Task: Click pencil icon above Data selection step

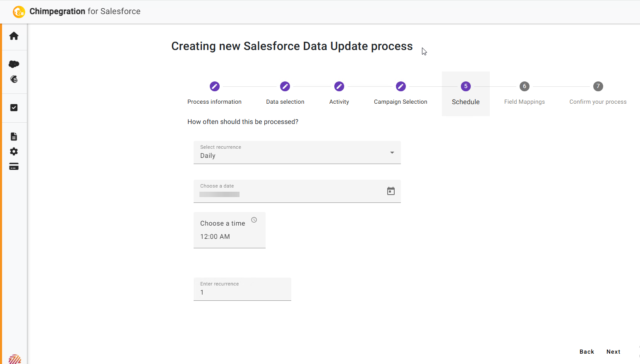Action: [x=285, y=86]
